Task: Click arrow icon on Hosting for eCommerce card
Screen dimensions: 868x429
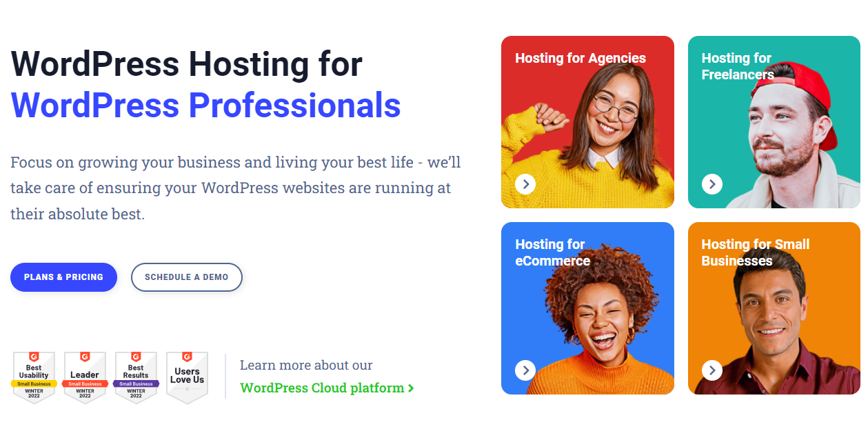Action: coord(525,370)
